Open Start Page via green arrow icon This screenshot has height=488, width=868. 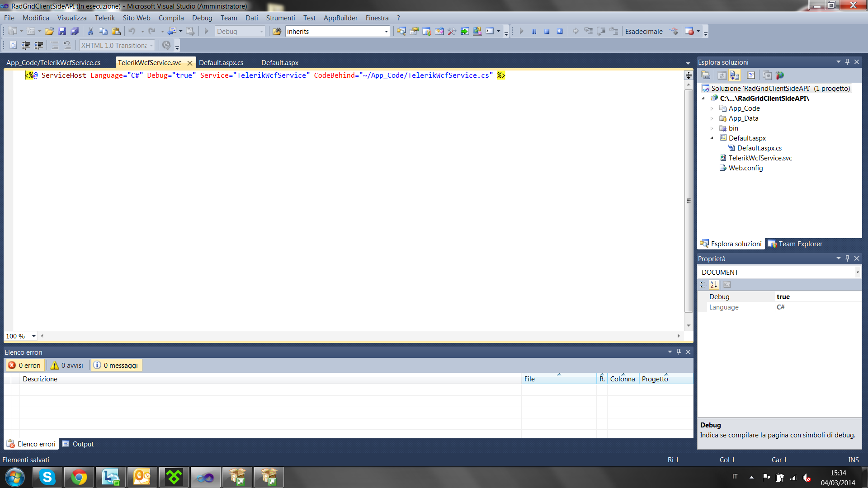pos(465,31)
